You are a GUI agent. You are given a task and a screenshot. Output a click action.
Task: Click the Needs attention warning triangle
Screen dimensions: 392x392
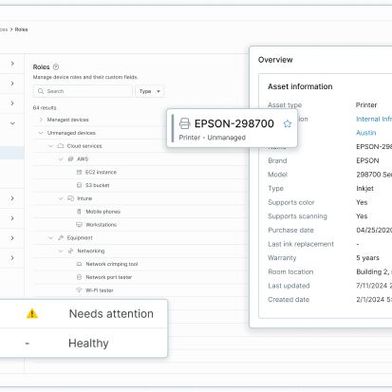[x=32, y=313]
